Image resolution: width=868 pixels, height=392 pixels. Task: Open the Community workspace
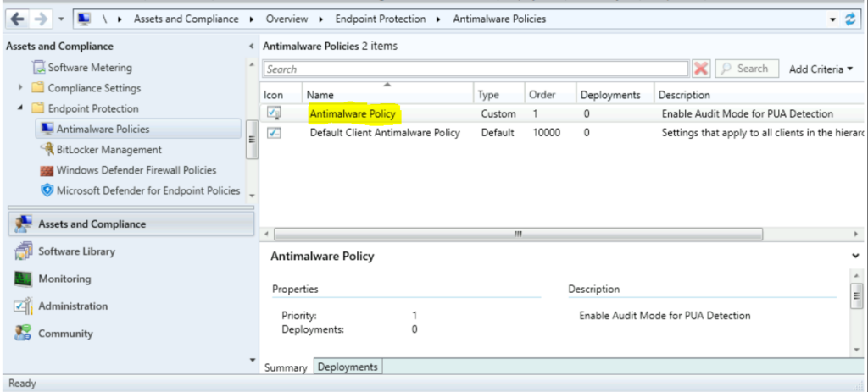point(65,334)
